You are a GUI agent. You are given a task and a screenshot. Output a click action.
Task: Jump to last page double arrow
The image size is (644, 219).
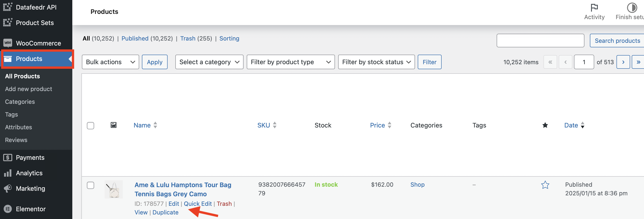point(638,62)
